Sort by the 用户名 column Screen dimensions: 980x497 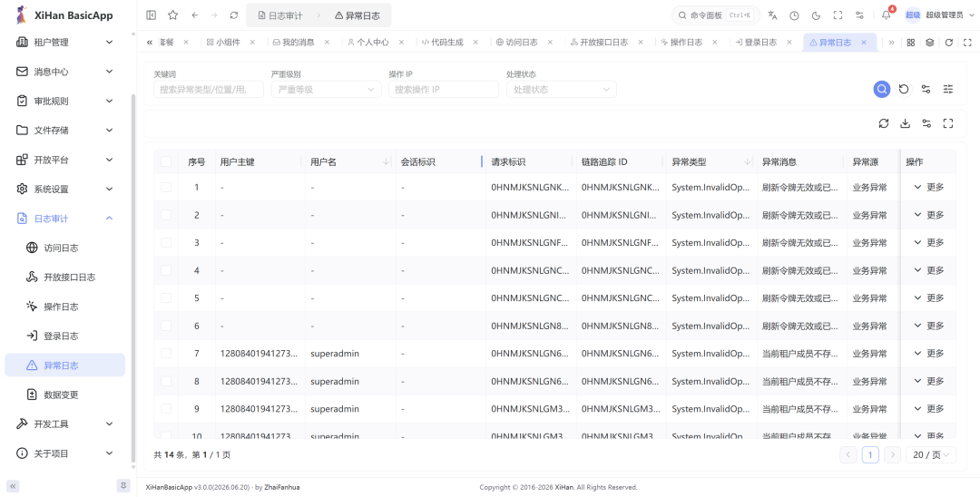386,161
